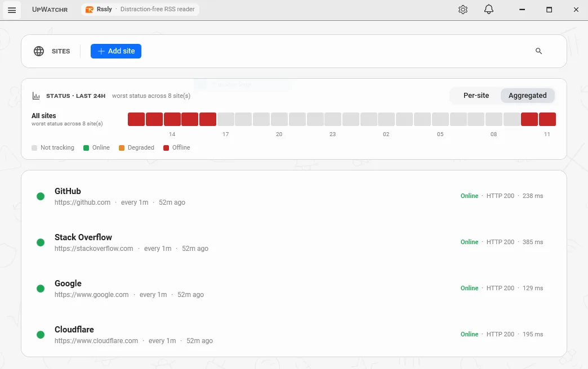This screenshot has width=588, height=369.
Task: Switch to Aggregated view
Action: point(527,96)
